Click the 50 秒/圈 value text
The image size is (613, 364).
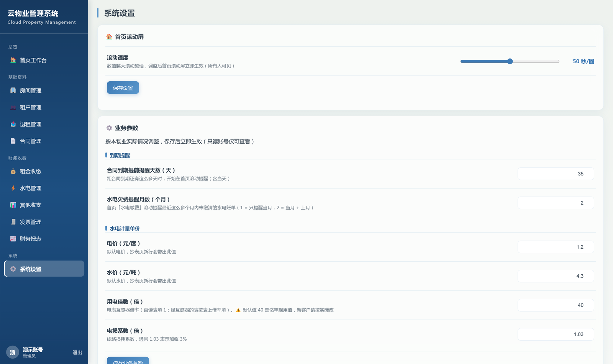pyautogui.click(x=583, y=61)
